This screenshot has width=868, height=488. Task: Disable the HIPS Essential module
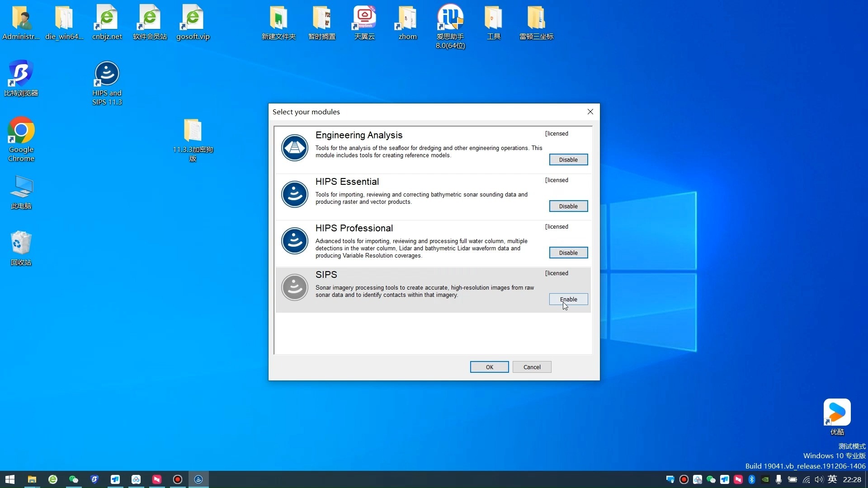click(568, 206)
